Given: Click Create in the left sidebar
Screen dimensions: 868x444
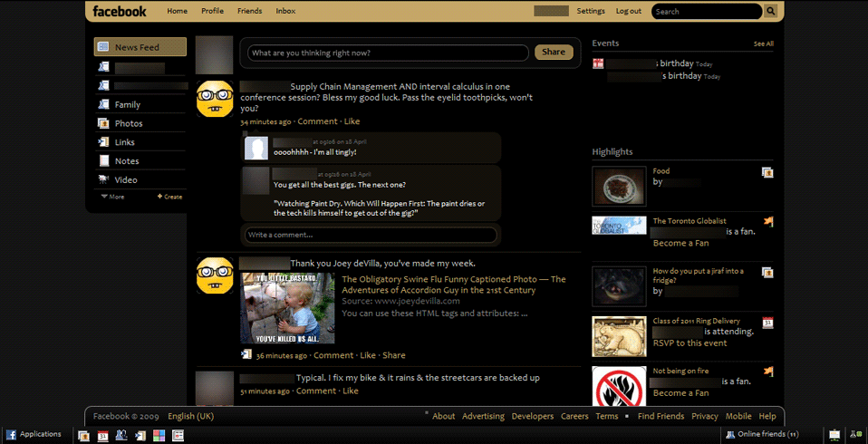Looking at the screenshot, I should coord(169,197).
